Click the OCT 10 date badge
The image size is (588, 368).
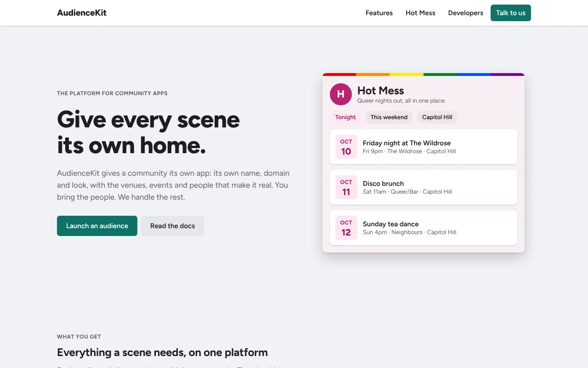[x=346, y=147]
